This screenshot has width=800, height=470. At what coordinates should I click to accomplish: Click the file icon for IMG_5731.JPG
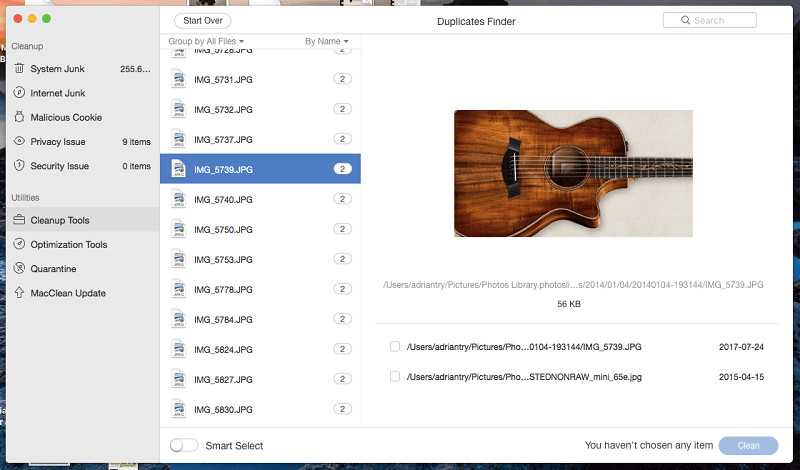(x=179, y=79)
